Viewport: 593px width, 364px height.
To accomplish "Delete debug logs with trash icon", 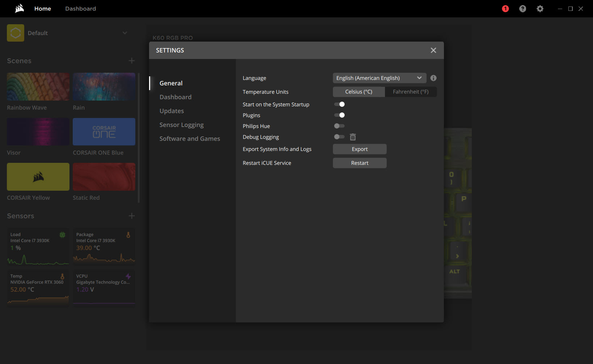I will pos(353,137).
